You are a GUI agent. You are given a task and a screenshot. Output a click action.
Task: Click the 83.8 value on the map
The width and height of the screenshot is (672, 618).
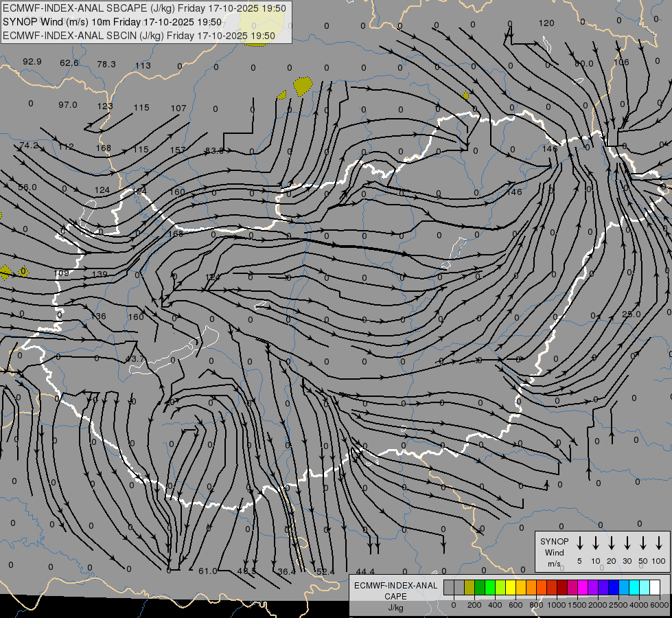pyautogui.click(x=215, y=151)
